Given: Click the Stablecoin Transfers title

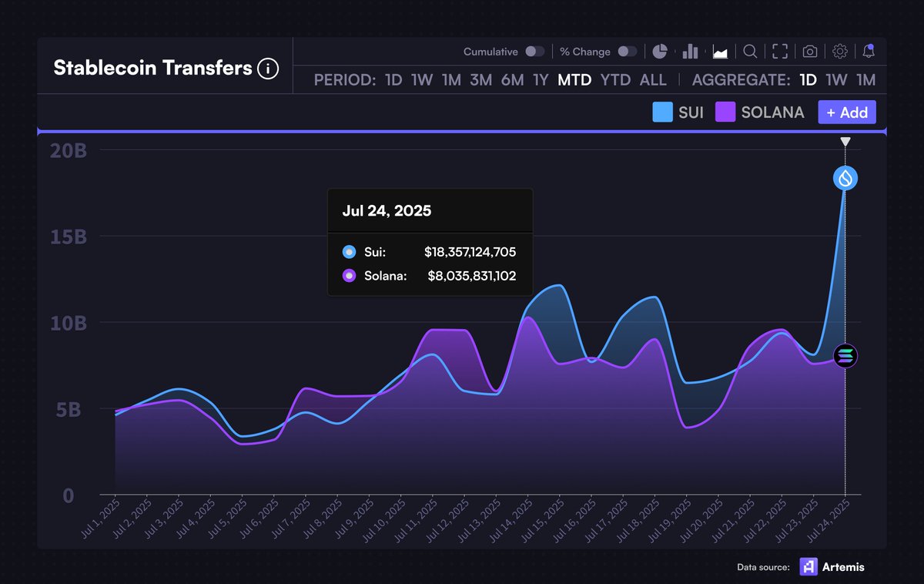Looking at the screenshot, I should point(152,69).
